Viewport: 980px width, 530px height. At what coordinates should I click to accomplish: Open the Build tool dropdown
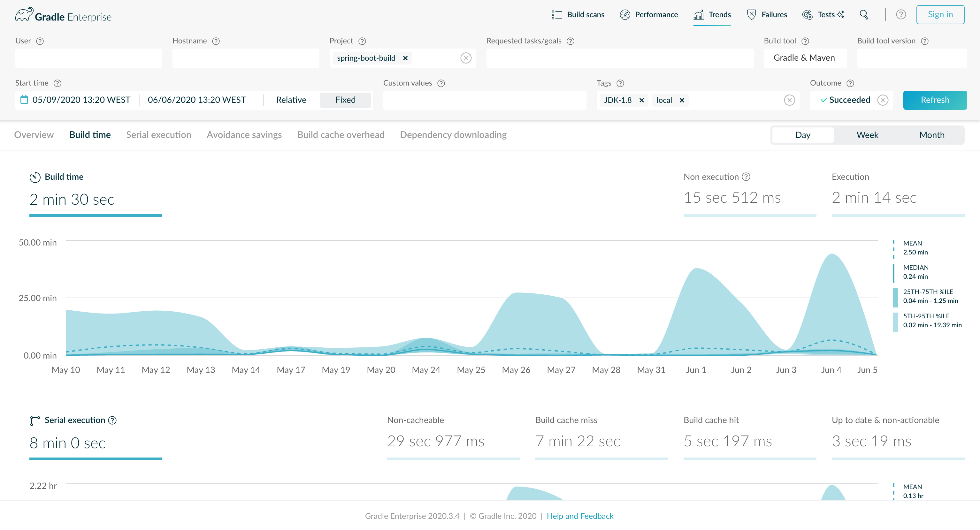click(x=805, y=58)
